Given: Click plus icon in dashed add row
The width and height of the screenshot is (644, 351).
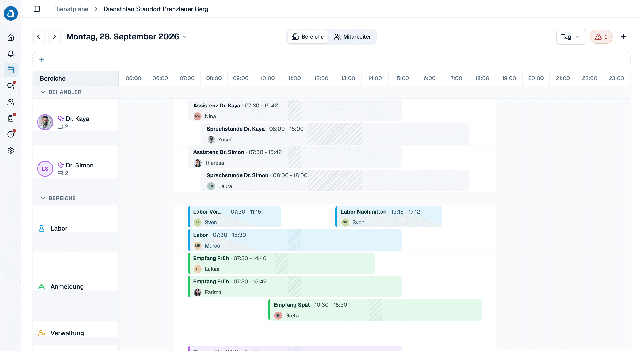Looking at the screenshot, I should coord(42,60).
